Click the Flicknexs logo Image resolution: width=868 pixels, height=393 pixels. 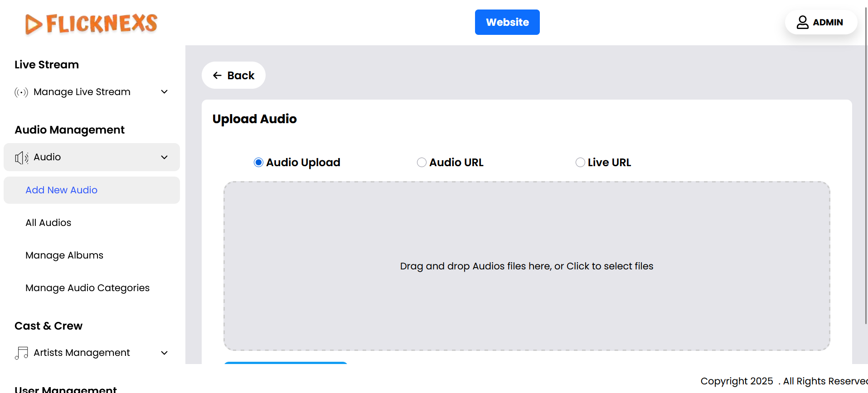pyautogui.click(x=91, y=24)
